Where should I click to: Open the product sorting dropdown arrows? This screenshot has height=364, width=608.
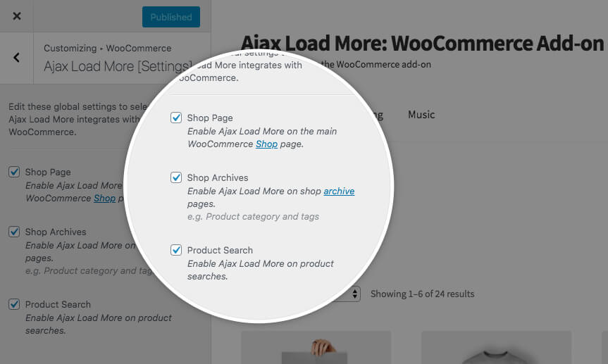[x=355, y=294]
